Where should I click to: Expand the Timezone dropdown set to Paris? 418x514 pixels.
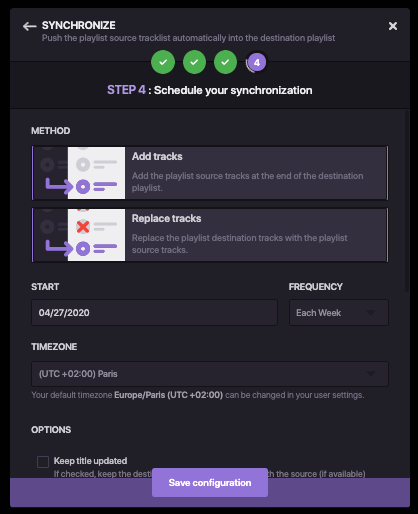coord(210,374)
